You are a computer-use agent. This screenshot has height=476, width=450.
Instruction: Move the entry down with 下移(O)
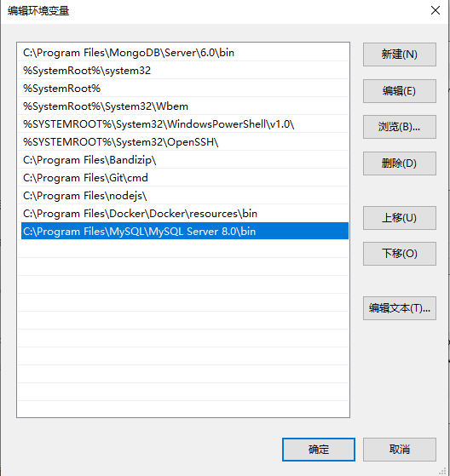[399, 254]
